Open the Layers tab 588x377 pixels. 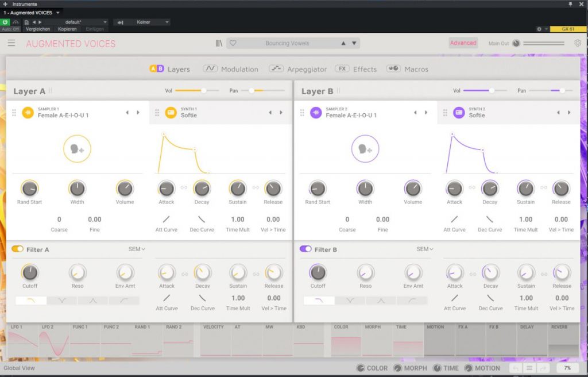pyautogui.click(x=169, y=69)
